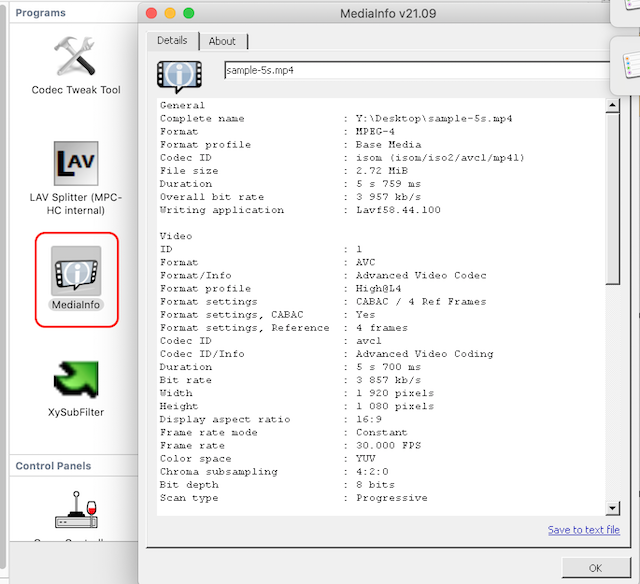Click the '16:9' display aspect ratio value
This screenshot has width=640, height=584.
point(369,419)
